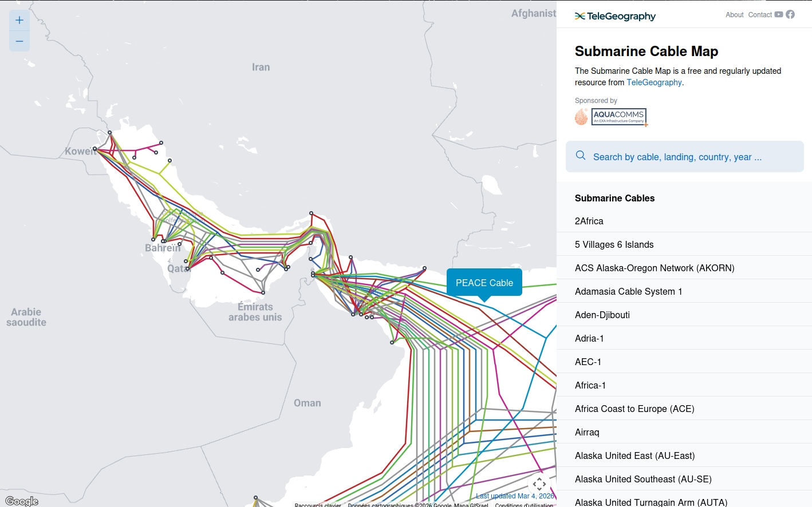Click the Émirats arabes unis map label

pos(255,312)
